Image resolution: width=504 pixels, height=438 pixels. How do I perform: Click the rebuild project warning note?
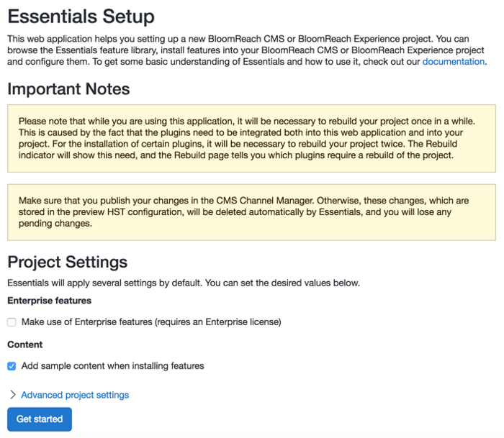click(x=251, y=138)
